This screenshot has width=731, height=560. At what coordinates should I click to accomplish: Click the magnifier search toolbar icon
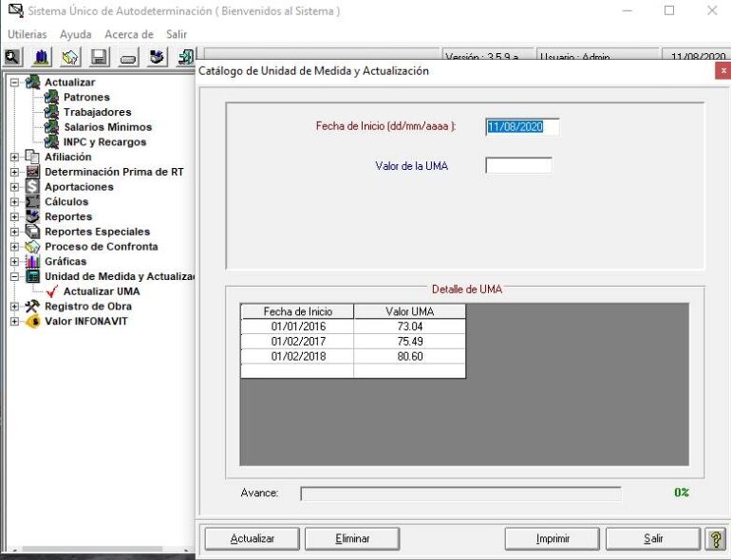pyautogui.click(x=12, y=57)
